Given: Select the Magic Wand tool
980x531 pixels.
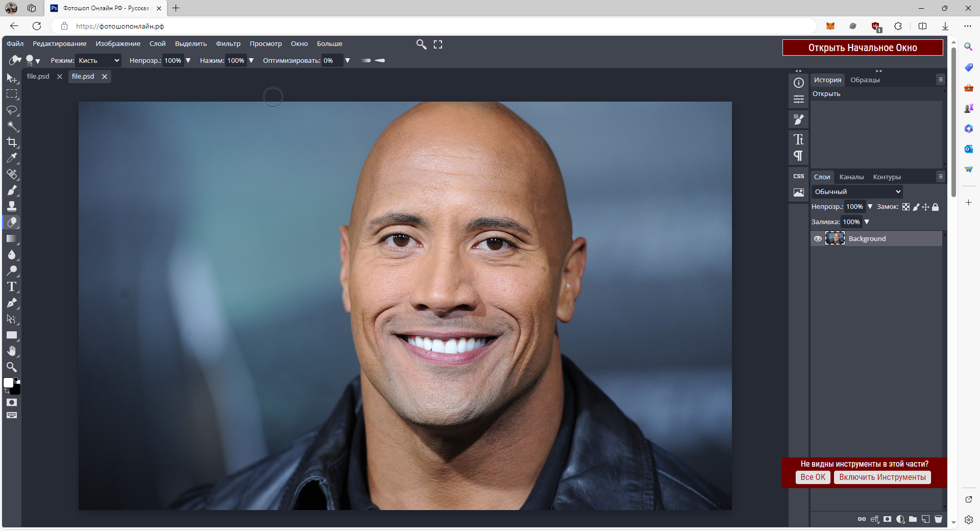Looking at the screenshot, I should tap(12, 126).
